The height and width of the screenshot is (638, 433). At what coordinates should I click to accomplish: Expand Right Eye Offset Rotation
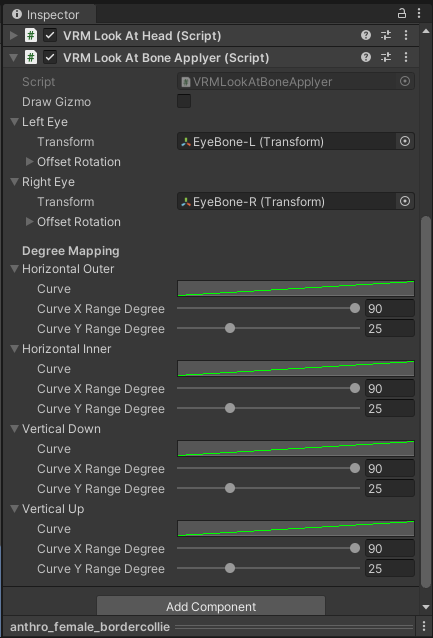coord(30,221)
